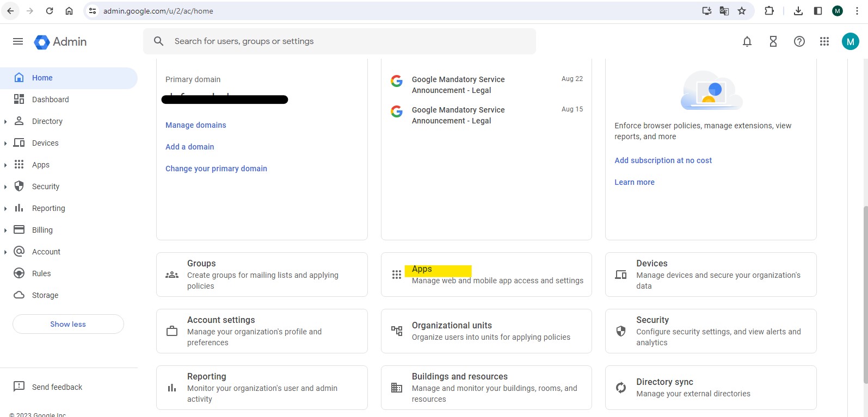Open the Devices card

(711, 275)
